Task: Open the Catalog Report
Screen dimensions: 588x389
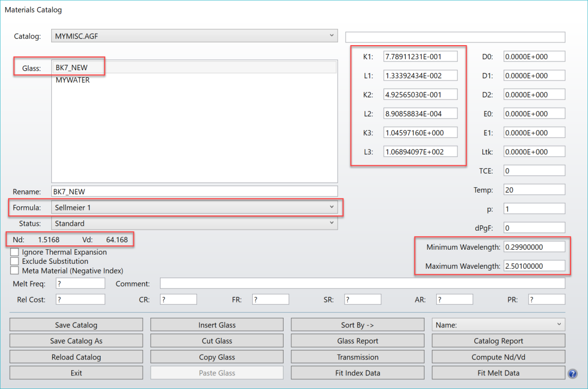Action: [x=498, y=341]
